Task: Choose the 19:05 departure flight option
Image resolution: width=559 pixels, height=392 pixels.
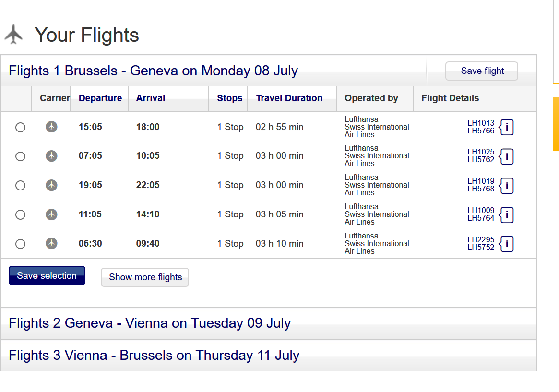Action: pyautogui.click(x=20, y=186)
